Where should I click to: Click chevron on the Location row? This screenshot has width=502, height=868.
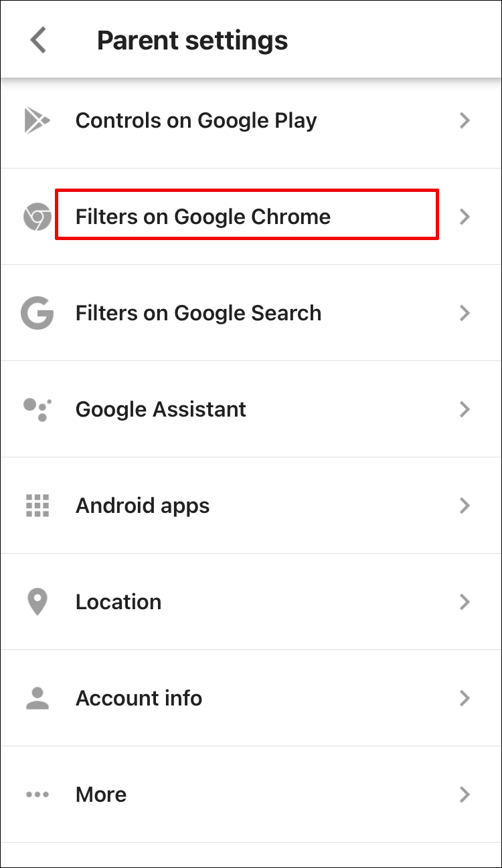pyautogui.click(x=465, y=602)
